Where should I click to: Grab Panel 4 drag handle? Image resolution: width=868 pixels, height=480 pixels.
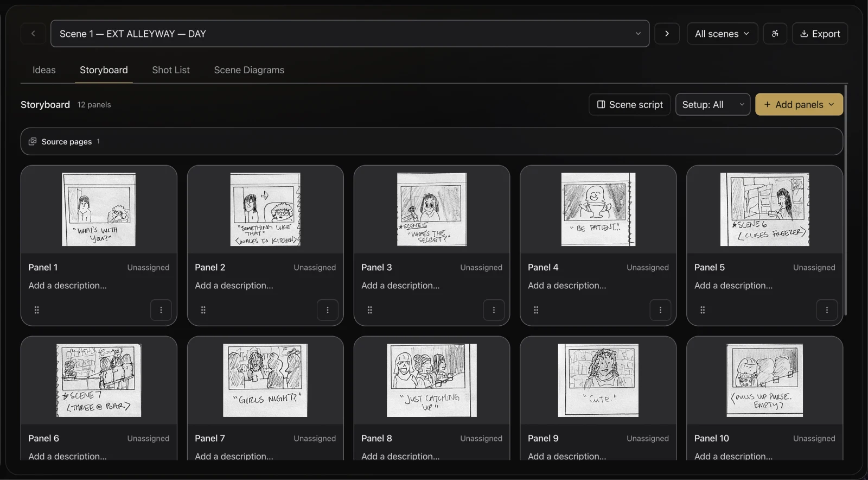coord(536,310)
